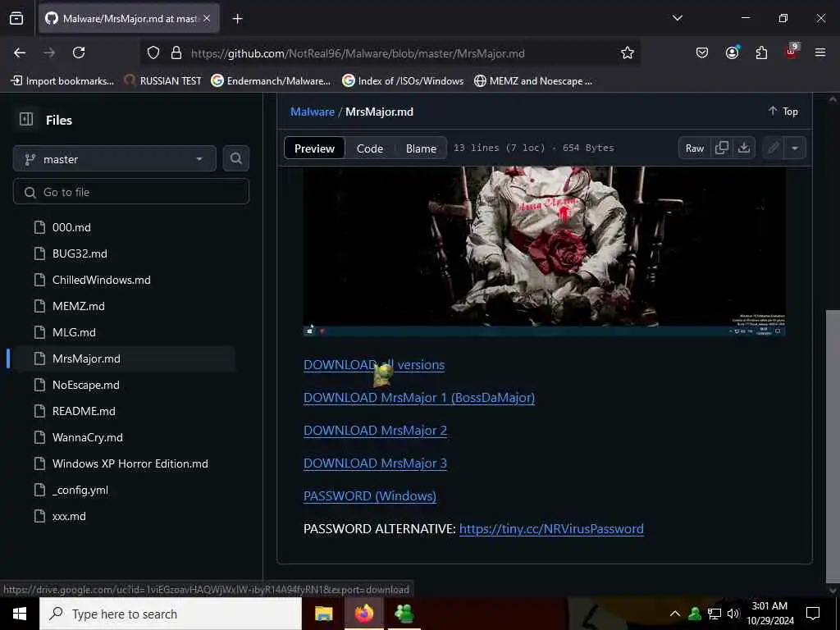Image resolution: width=840 pixels, height=630 pixels.
Task: Open NoEscape.md file
Action: coord(85,385)
